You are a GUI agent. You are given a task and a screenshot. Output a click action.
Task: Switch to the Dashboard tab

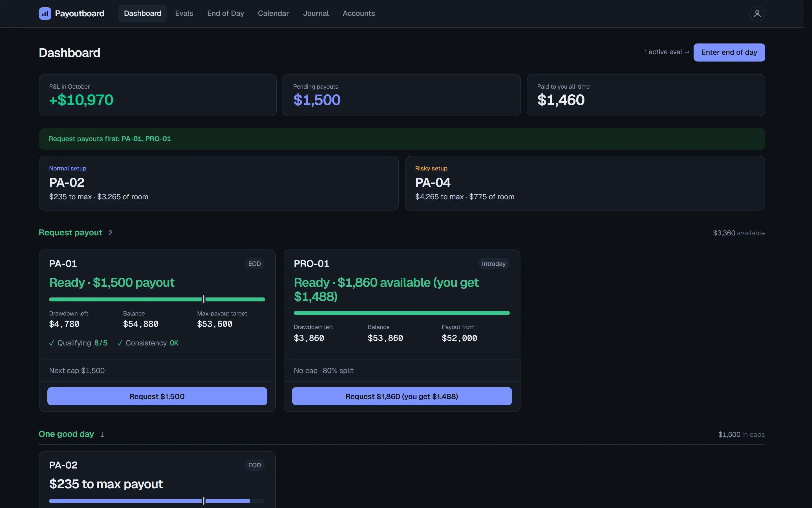coord(142,14)
